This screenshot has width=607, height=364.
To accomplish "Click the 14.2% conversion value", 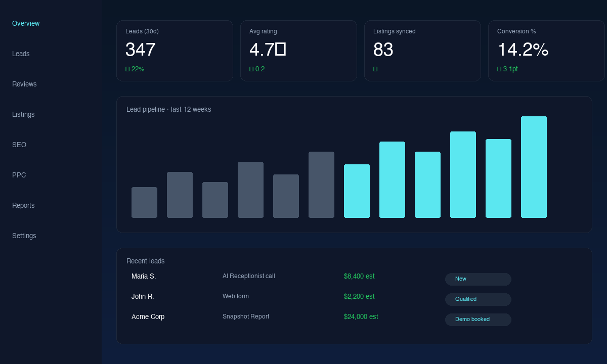I will click(x=523, y=50).
